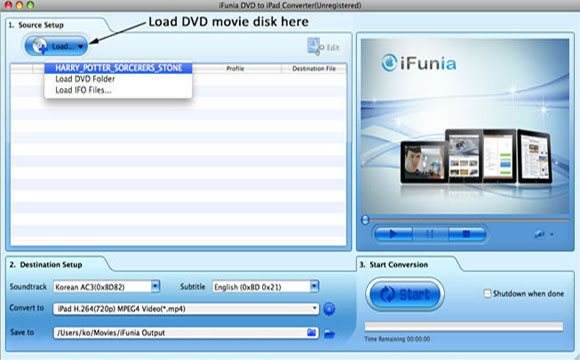Open the Edit video tool

(323, 47)
